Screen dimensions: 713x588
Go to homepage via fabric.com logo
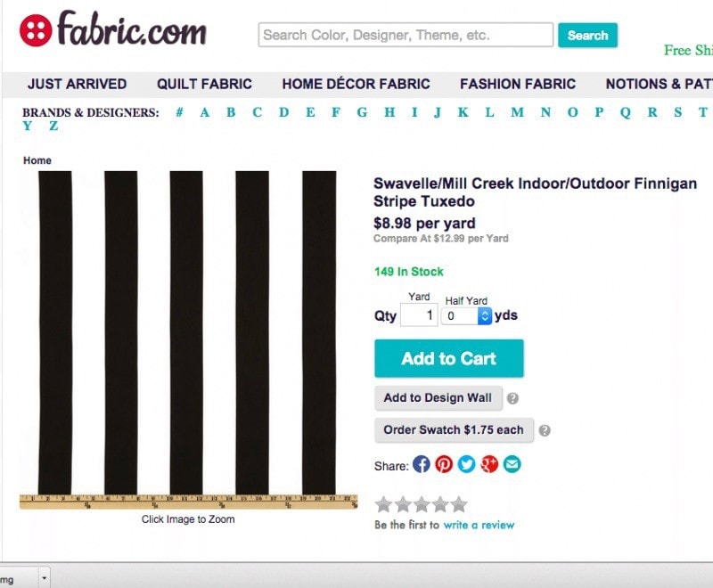click(x=113, y=29)
